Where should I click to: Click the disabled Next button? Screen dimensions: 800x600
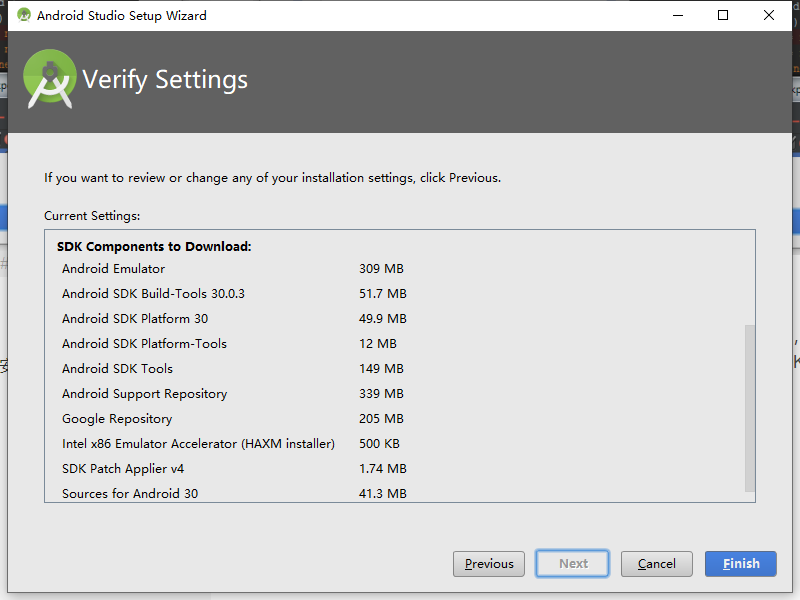click(x=572, y=564)
